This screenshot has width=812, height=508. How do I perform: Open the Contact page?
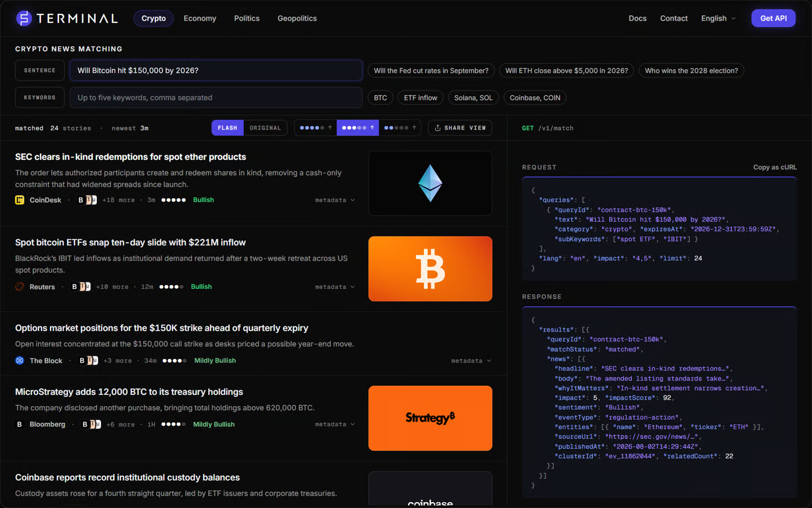point(674,19)
